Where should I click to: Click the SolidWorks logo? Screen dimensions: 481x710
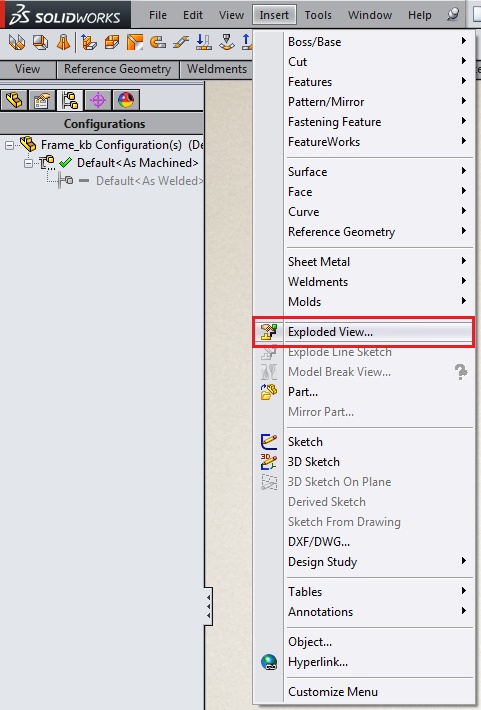(x=65, y=14)
